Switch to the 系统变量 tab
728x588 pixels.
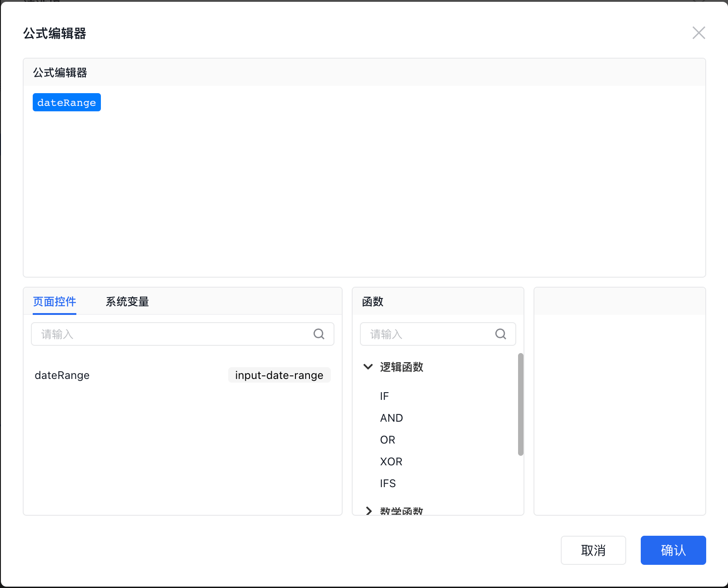click(127, 302)
